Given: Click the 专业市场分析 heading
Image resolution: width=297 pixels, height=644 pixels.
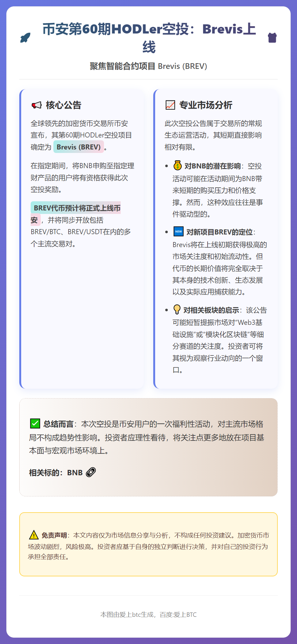Looking at the screenshot, I should (x=206, y=105).
